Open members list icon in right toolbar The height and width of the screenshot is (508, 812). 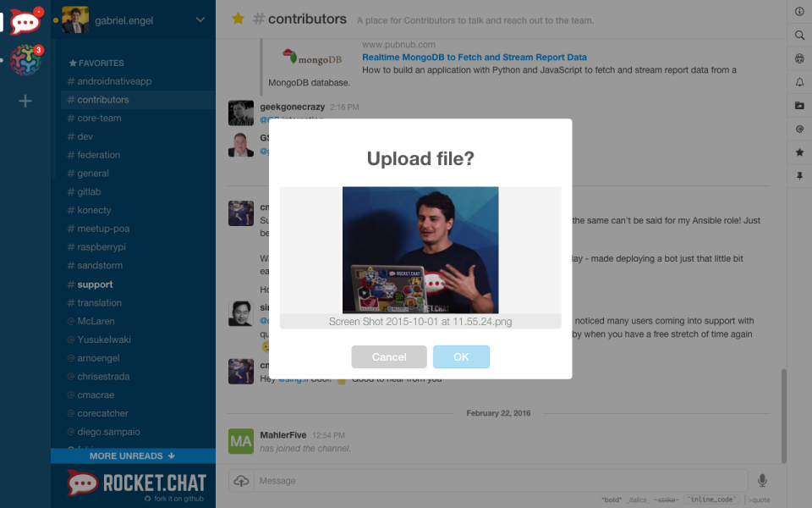point(799,58)
